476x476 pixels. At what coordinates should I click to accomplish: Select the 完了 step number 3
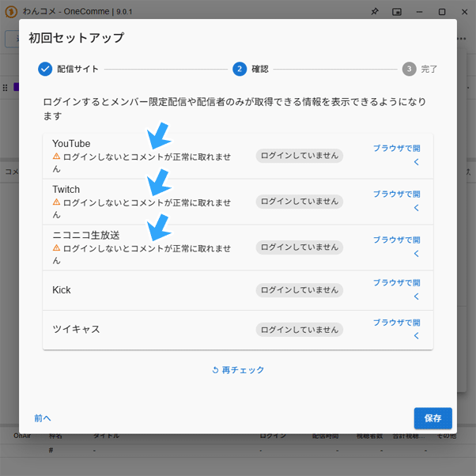[x=420, y=69]
